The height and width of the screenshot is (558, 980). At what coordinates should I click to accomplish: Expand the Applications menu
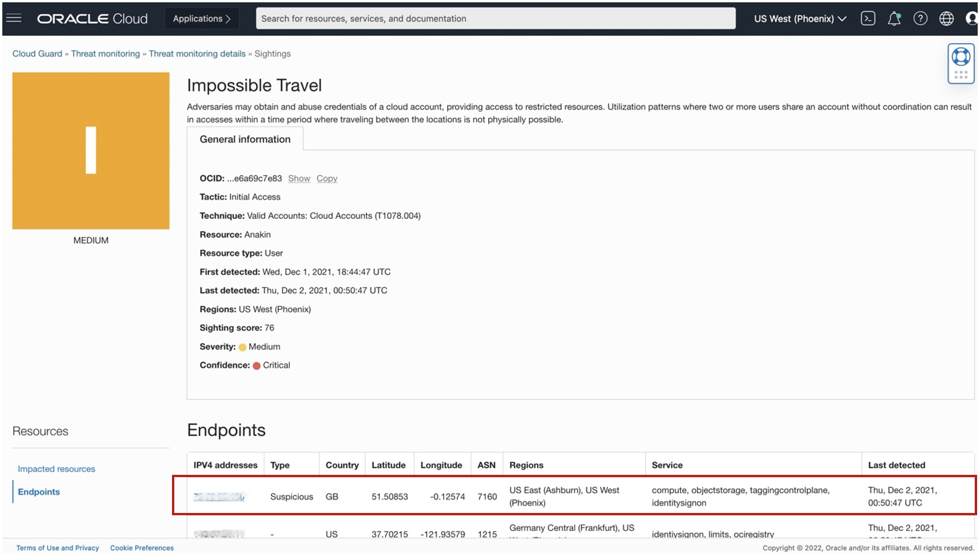point(201,18)
